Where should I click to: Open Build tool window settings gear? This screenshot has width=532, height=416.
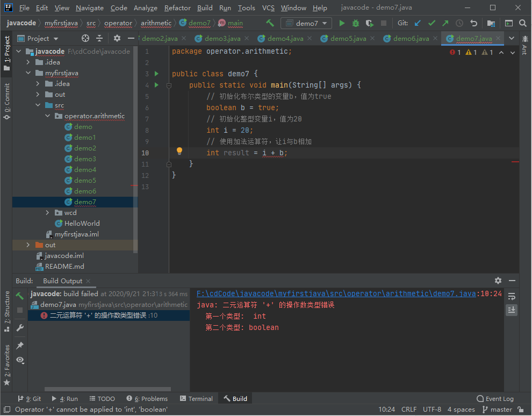click(x=498, y=281)
